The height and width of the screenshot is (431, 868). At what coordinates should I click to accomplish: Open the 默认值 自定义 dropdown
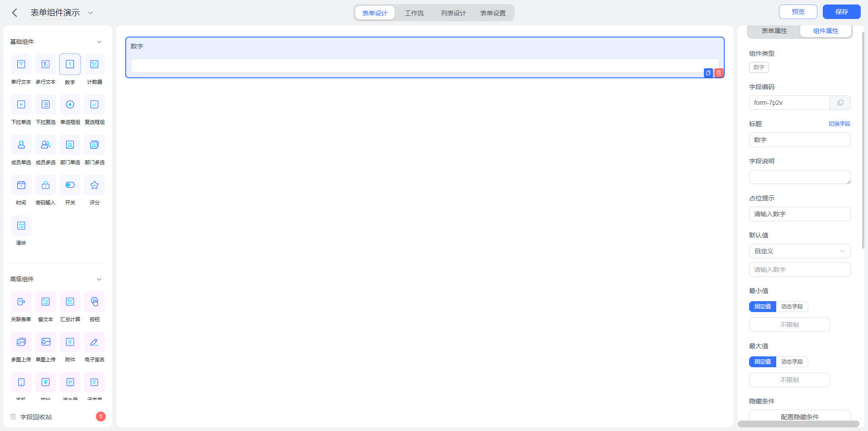coord(800,251)
